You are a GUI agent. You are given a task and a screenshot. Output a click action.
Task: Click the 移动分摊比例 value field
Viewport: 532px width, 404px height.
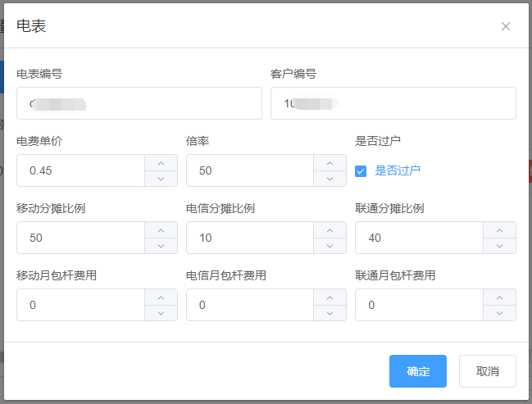point(80,238)
